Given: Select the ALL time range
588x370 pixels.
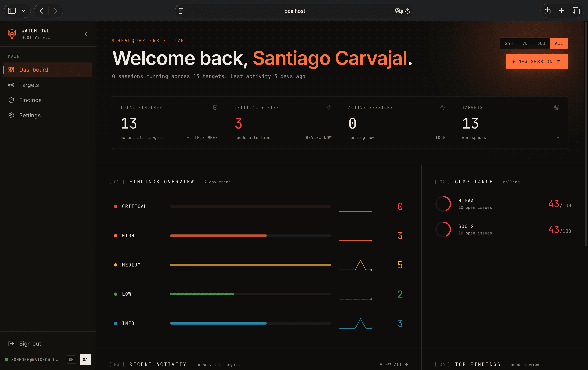Looking at the screenshot, I should pyautogui.click(x=558, y=43).
